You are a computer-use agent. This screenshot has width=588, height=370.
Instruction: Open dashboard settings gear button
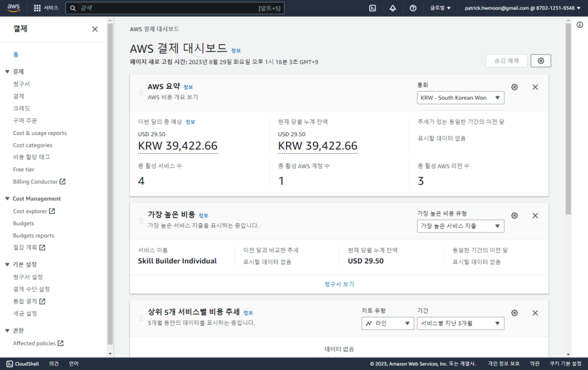point(541,61)
